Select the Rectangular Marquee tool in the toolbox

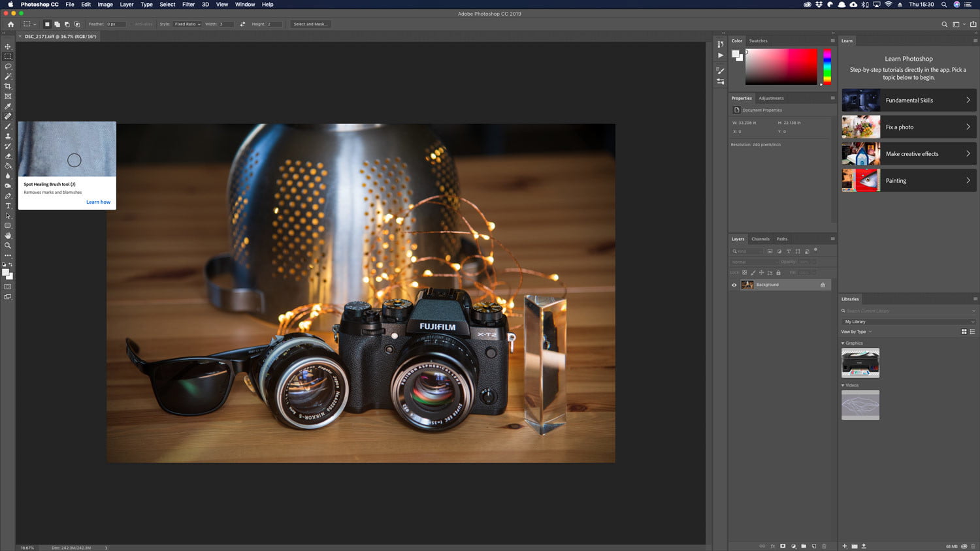[x=8, y=57]
